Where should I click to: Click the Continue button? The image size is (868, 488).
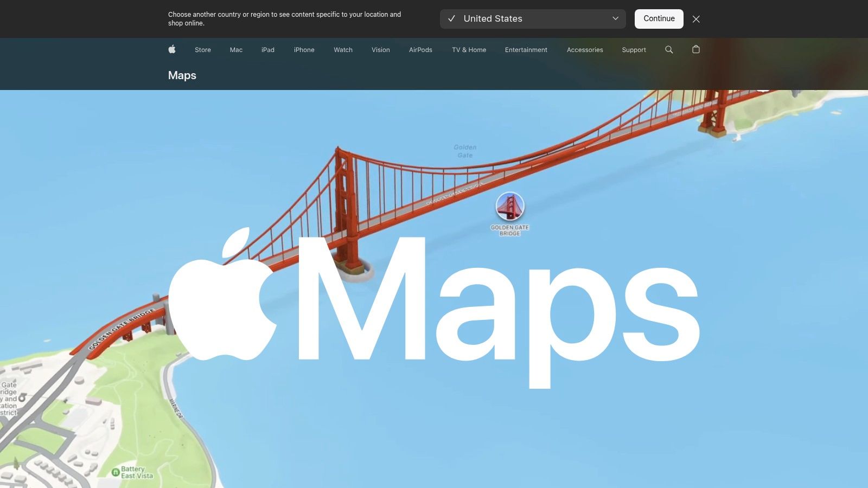click(x=659, y=18)
